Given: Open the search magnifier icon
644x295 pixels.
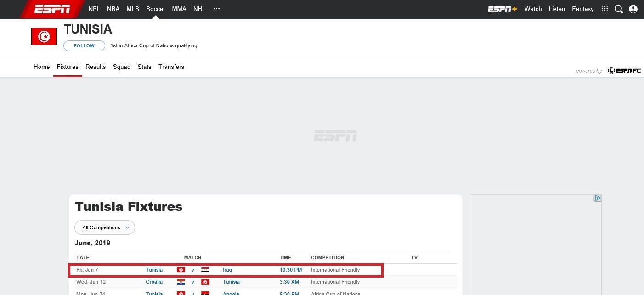Looking at the screenshot, I should coord(619,9).
